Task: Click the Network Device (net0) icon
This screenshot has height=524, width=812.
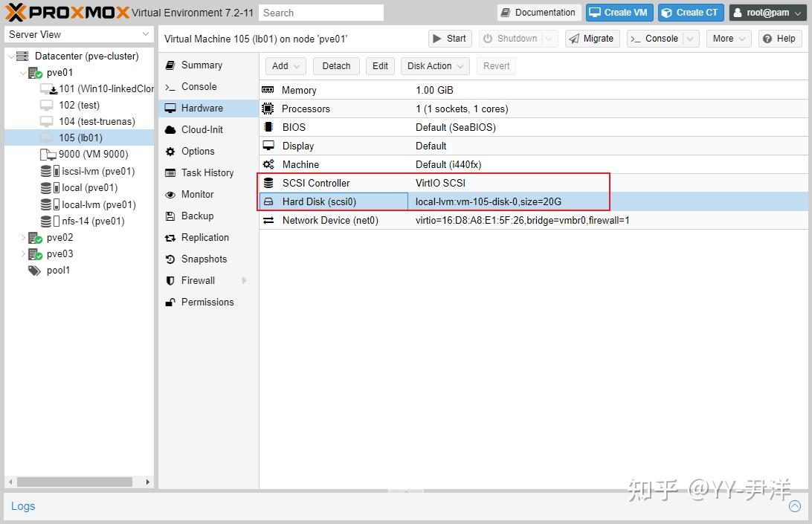Action: pos(268,220)
